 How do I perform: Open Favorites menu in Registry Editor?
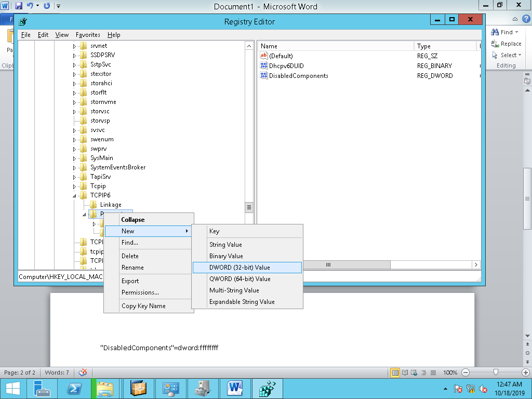pyautogui.click(x=88, y=35)
